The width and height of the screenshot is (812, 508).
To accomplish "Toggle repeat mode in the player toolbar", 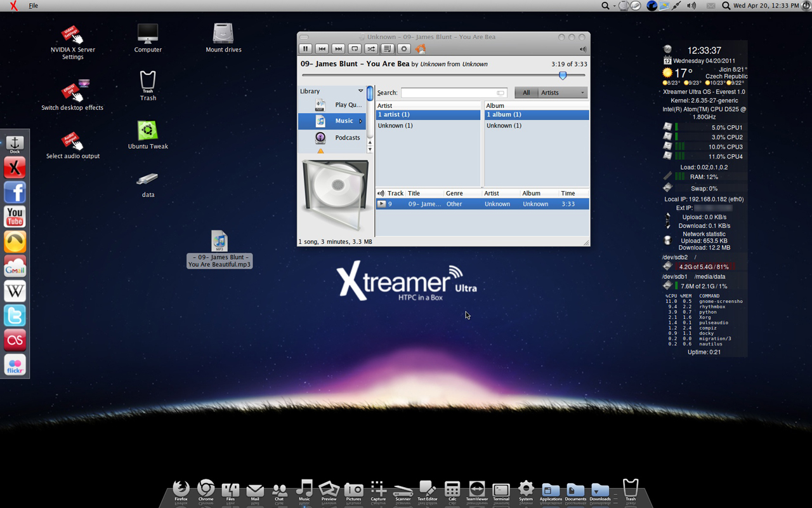I will 355,49.
